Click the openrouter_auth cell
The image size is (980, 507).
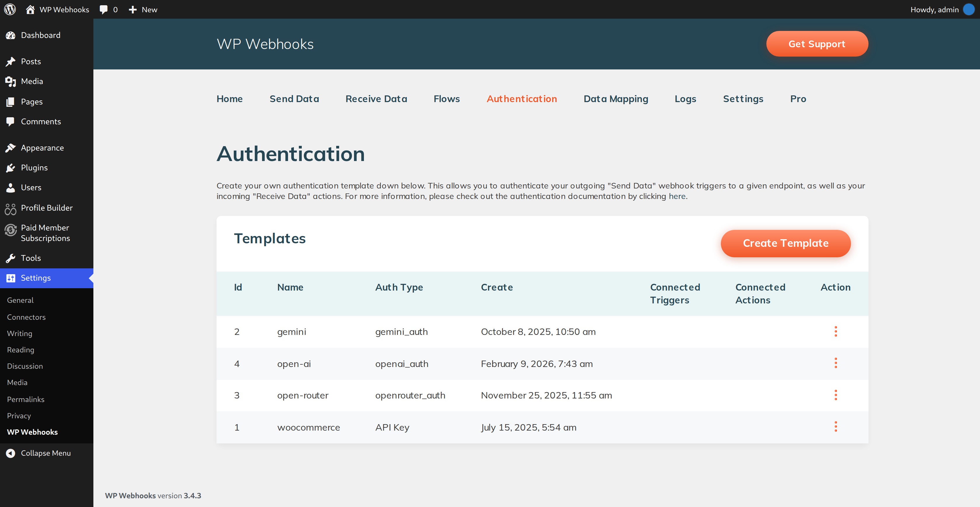pyautogui.click(x=410, y=395)
